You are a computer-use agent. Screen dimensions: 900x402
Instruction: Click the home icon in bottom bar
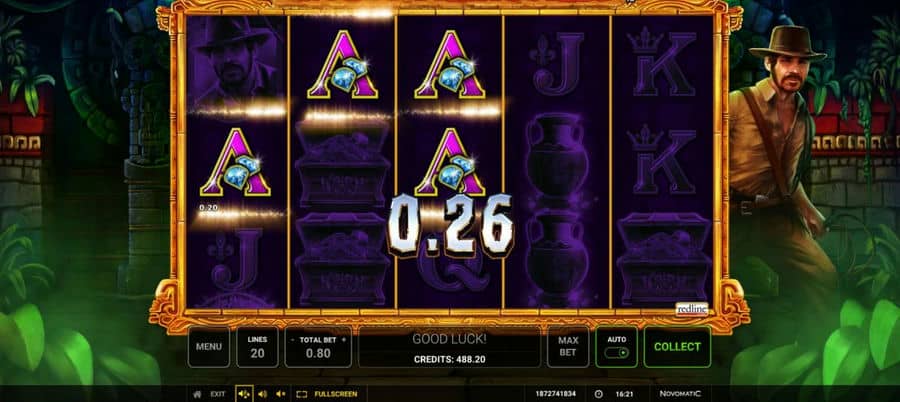tap(197, 394)
